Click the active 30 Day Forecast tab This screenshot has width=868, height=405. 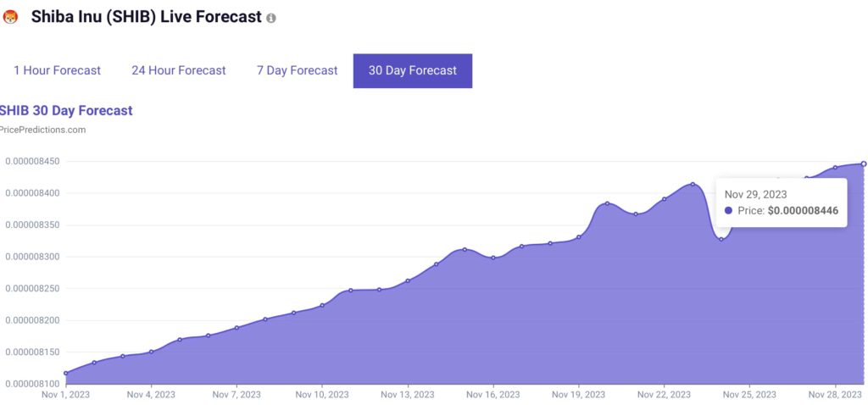coord(413,70)
